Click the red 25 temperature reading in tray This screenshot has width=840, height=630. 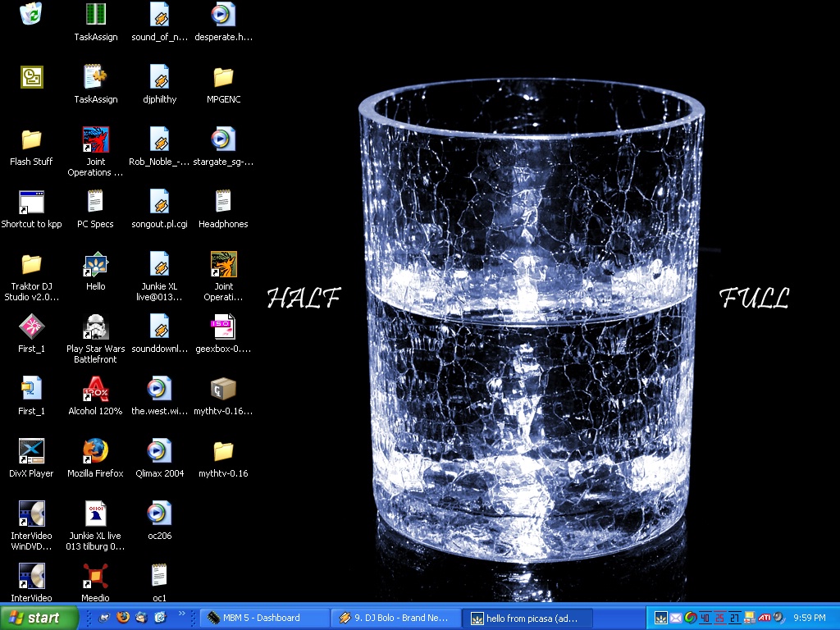719,619
